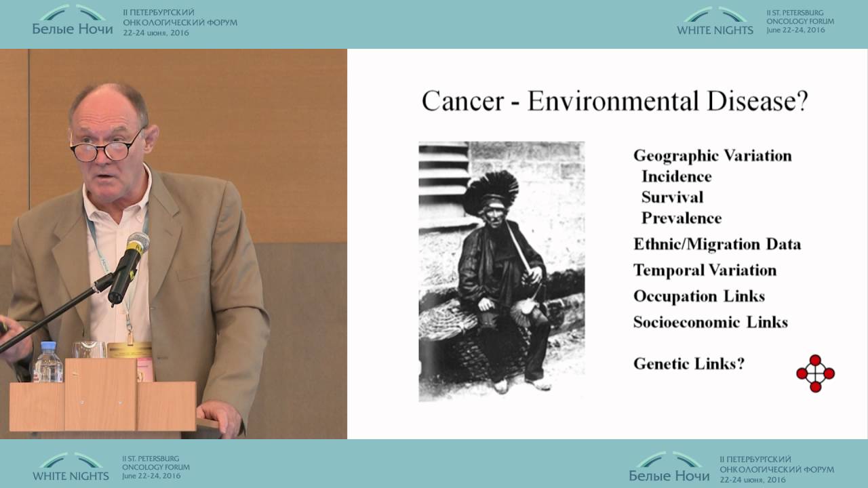Click the "Socioeconomic Links" line
This screenshot has height=488, width=868.
coord(710,322)
